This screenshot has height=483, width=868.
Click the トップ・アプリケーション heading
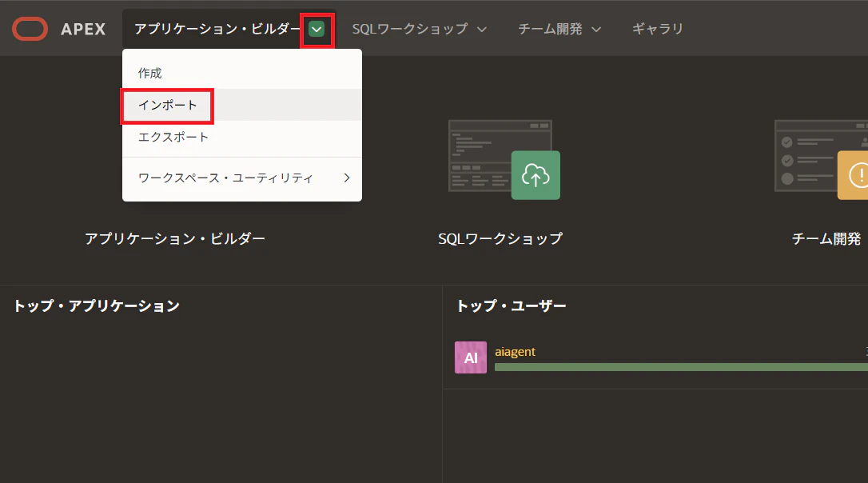[97, 305]
